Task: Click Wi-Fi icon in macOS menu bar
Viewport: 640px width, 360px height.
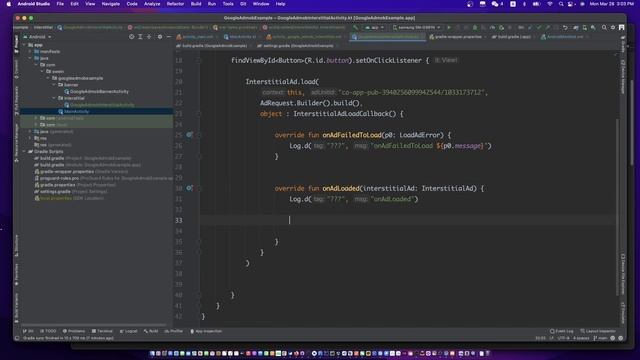Action: tap(550, 4)
